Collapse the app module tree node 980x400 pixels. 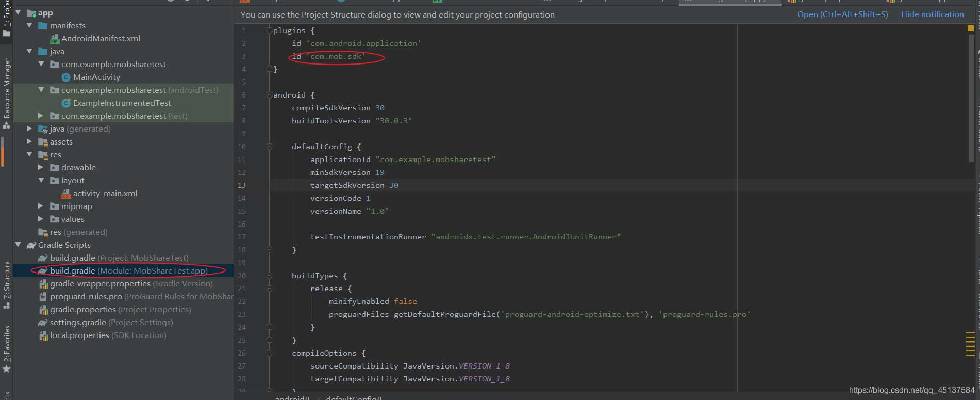pyautogui.click(x=19, y=12)
